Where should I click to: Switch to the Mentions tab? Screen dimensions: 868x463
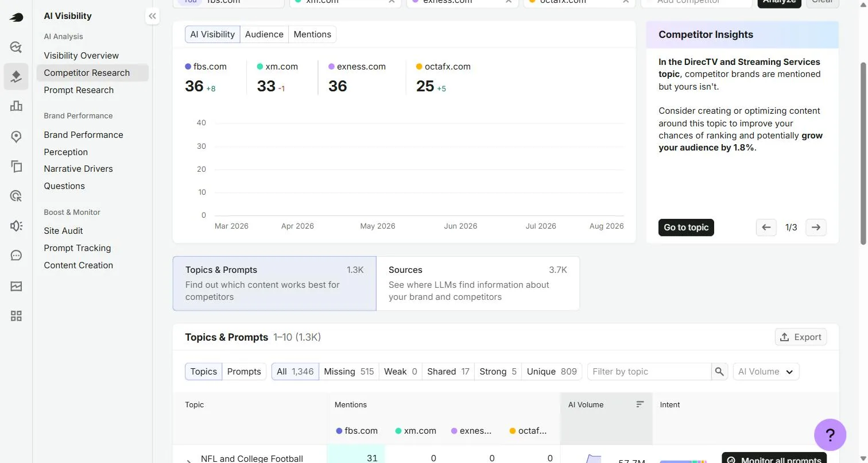pyautogui.click(x=312, y=34)
